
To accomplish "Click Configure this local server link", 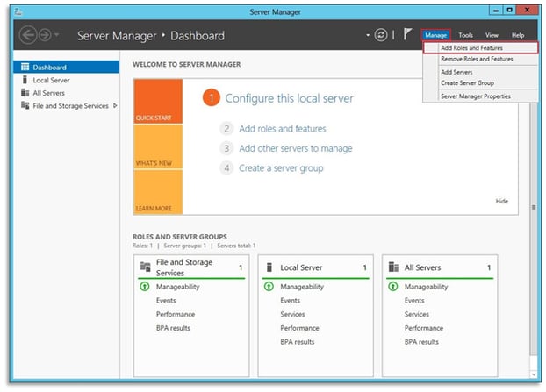I will (289, 98).
